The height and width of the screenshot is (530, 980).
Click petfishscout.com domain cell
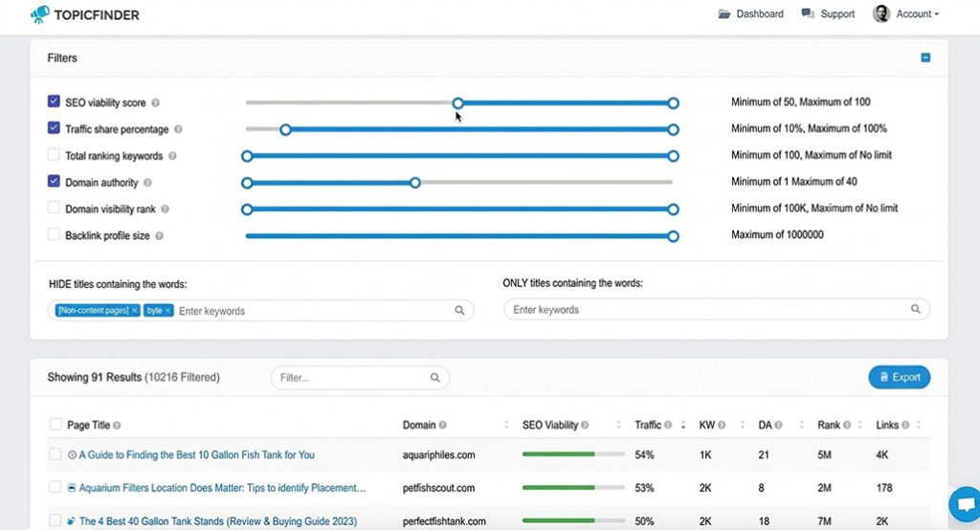pos(438,488)
